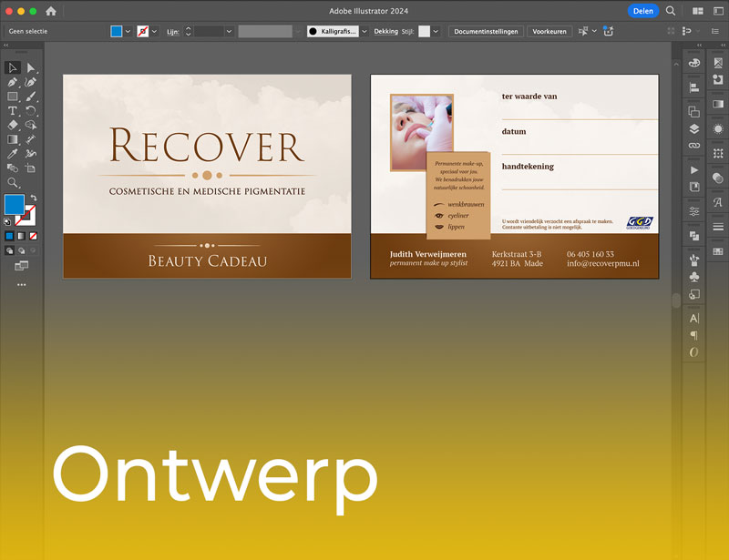The width and height of the screenshot is (729, 560).
Task: Enable Draw Normal mode
Action: [9, 250]
